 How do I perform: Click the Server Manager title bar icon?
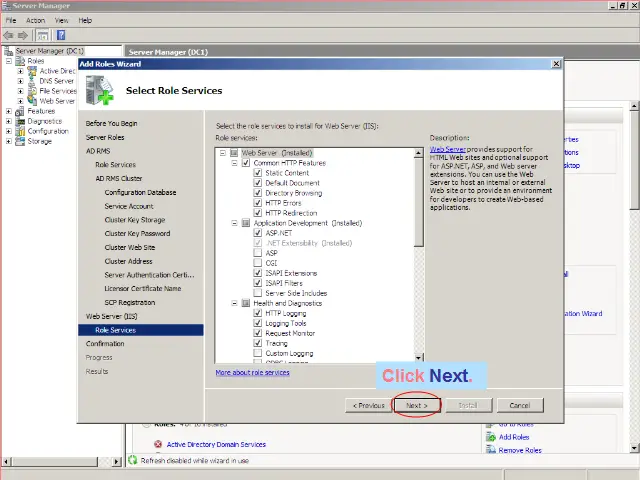tap(6, 6)
